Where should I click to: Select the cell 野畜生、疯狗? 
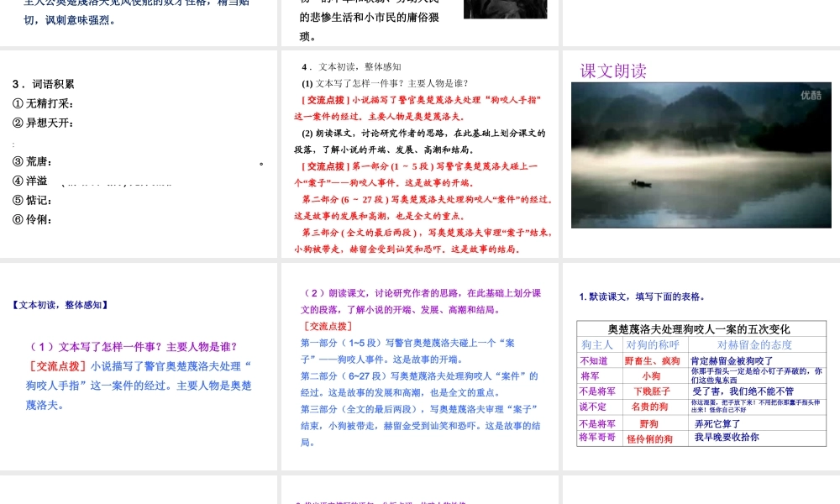[652, 361]
